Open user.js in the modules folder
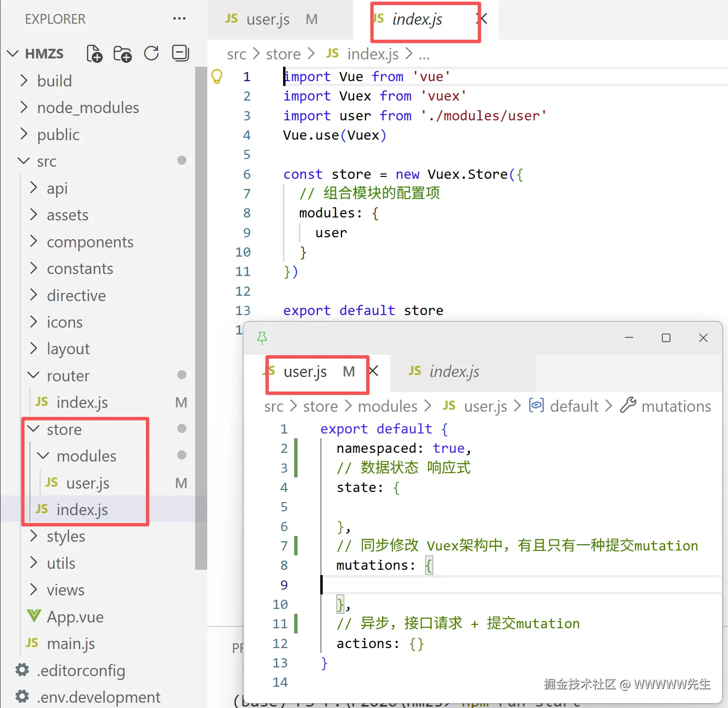 click(88, 483)
